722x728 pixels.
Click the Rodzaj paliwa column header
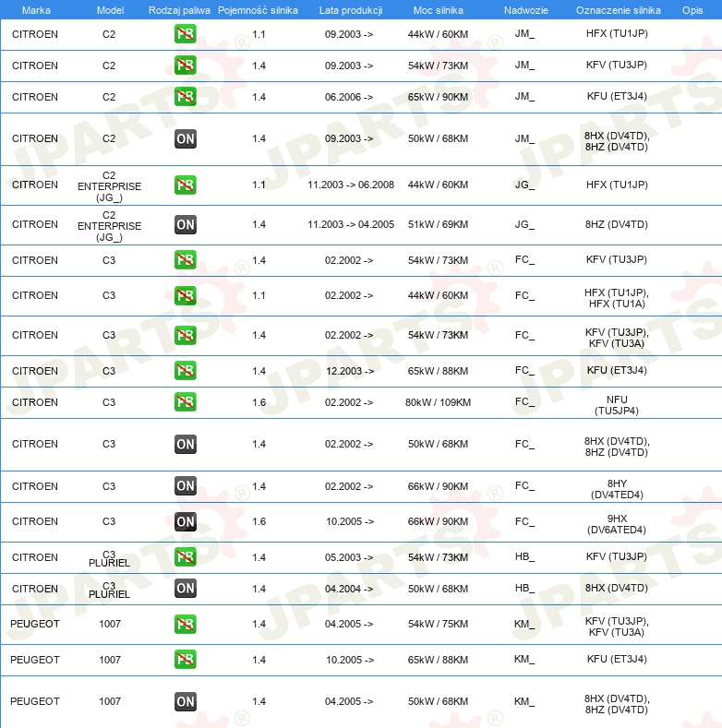coord(179,9)
